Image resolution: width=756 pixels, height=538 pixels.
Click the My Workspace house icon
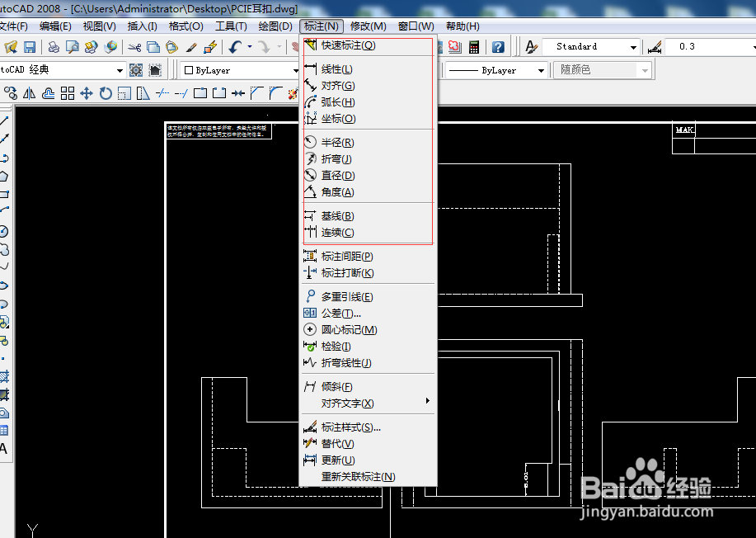click(155, 70)
